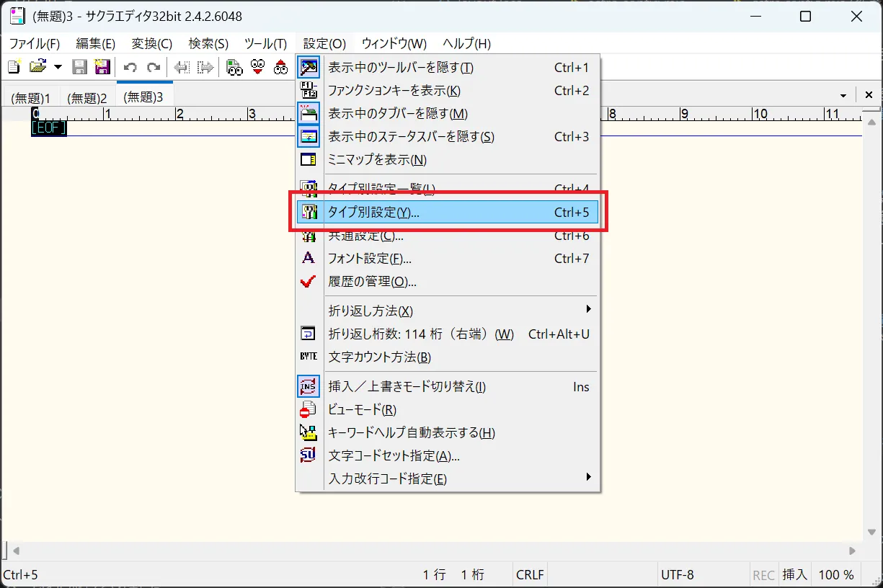Click the open file folder icon

(37, 67)
